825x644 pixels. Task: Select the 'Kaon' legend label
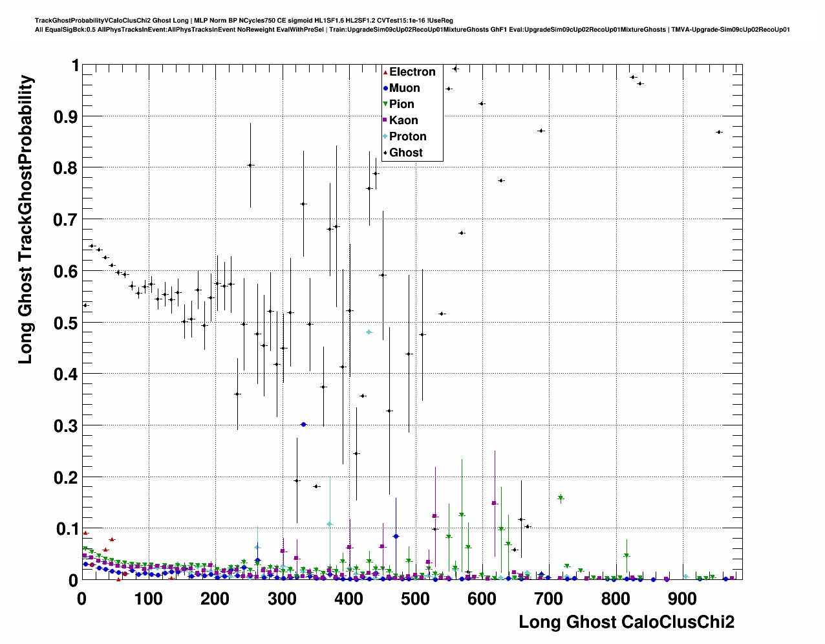[404, 120]
